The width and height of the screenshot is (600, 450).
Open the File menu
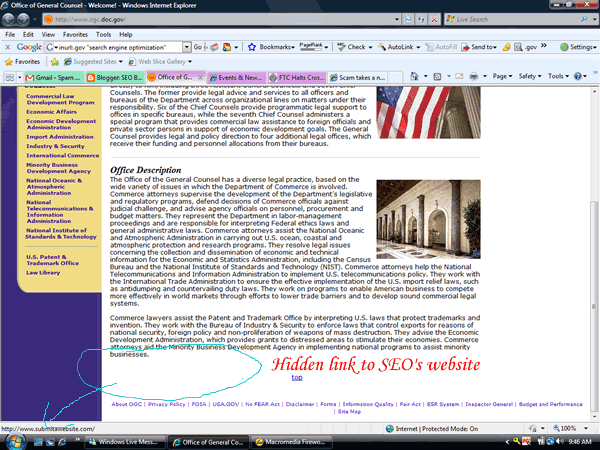pos(10,34)
